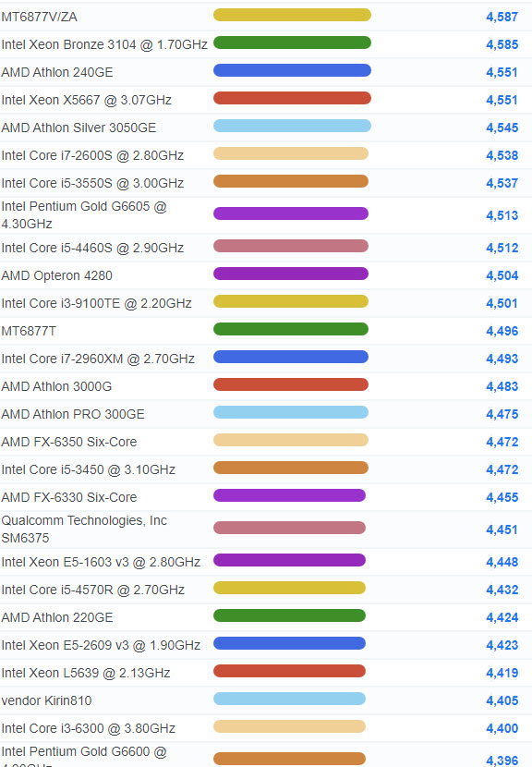Click score 4,538 for Core i7-2600S

pyautogui.click(x=502, y=155)
